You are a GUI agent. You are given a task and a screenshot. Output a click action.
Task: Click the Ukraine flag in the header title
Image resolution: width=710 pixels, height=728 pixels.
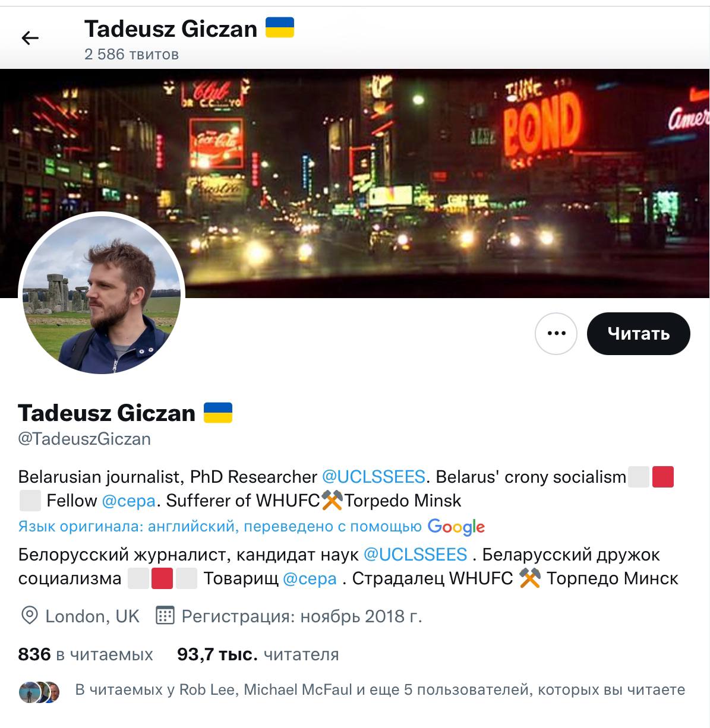[279, 27]
